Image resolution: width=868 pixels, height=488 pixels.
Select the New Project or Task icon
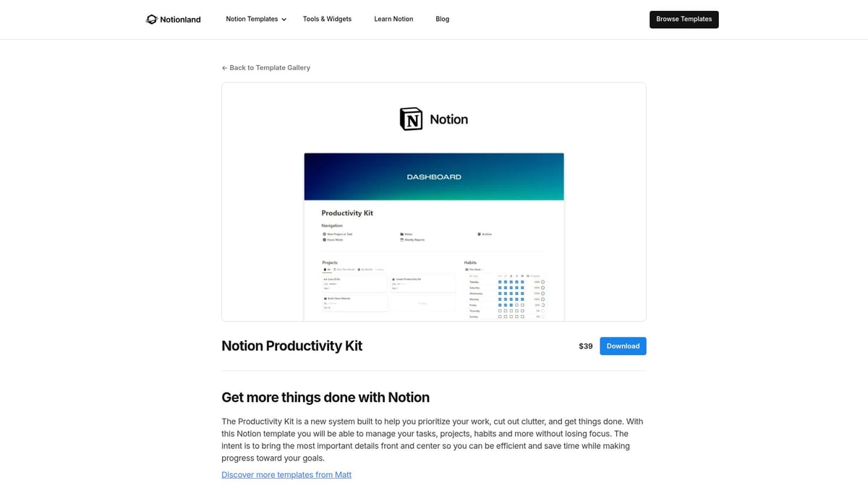click(x=324, y=234)
